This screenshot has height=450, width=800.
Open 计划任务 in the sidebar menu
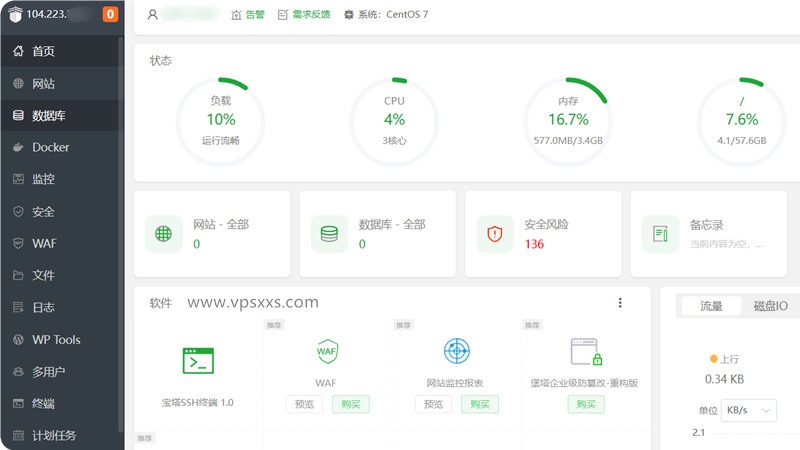(62, 435)
